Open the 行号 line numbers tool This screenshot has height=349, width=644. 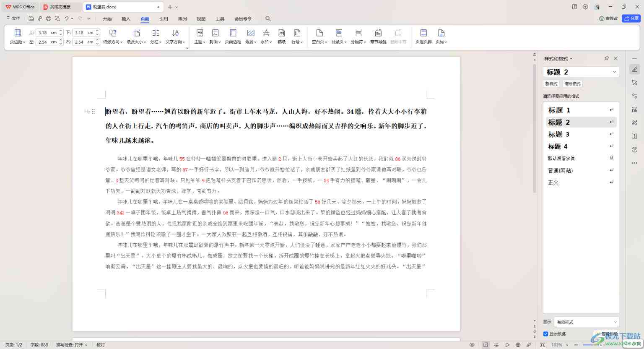pos(297,36)
